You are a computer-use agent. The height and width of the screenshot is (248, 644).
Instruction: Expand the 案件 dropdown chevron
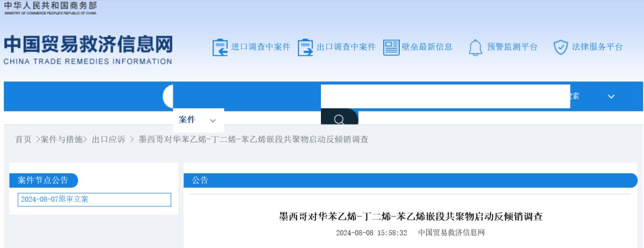(213, 121)
